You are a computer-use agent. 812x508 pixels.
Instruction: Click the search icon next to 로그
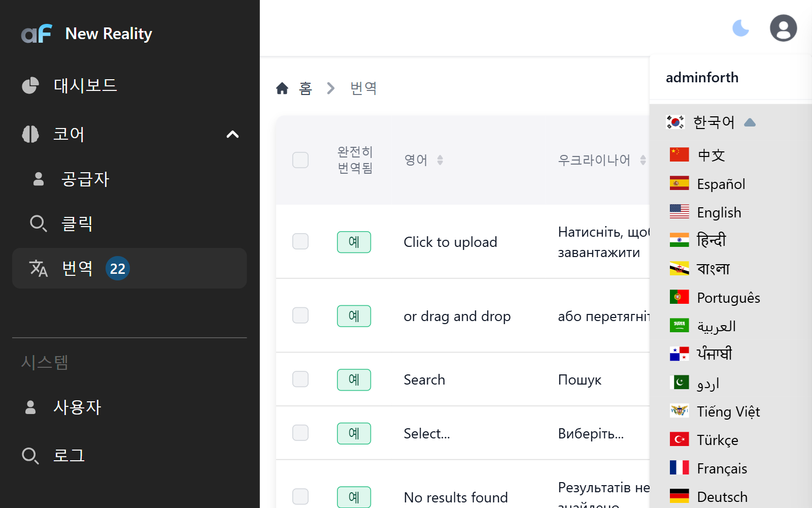tap(30, 456)
